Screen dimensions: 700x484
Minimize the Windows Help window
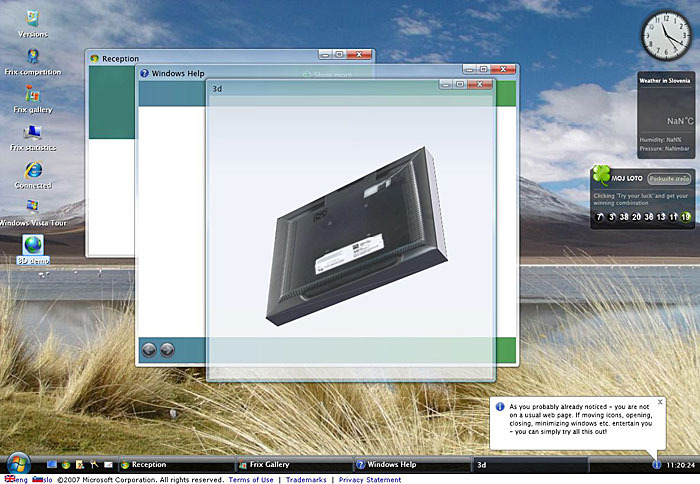tap(469, 69)
